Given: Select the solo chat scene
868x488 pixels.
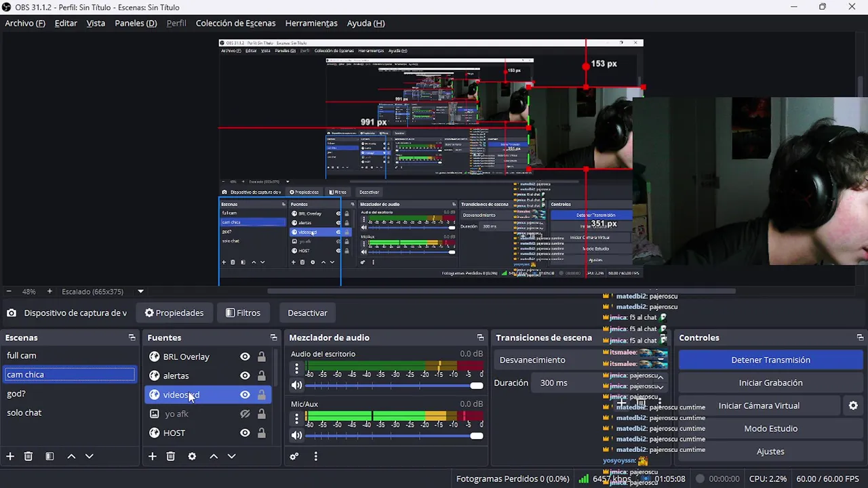Looking at the screenshot, I should click(70, 412).
